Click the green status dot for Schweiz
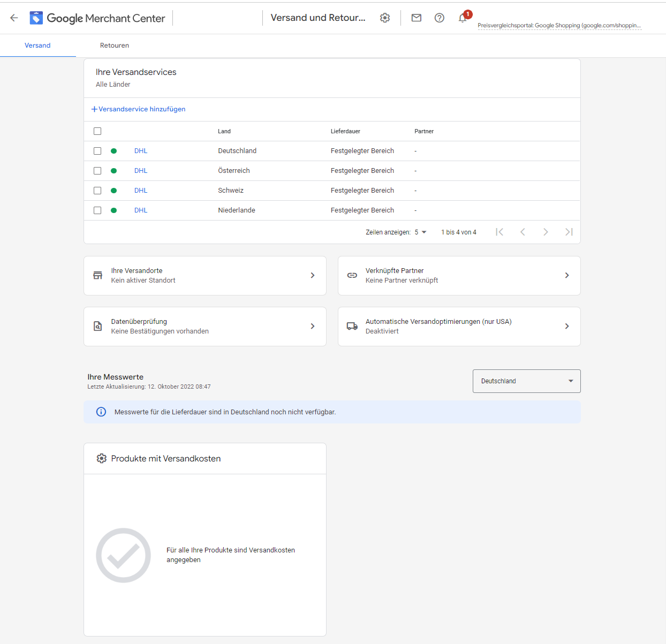Screen dimensions: 666x644 tap(113, 191)
